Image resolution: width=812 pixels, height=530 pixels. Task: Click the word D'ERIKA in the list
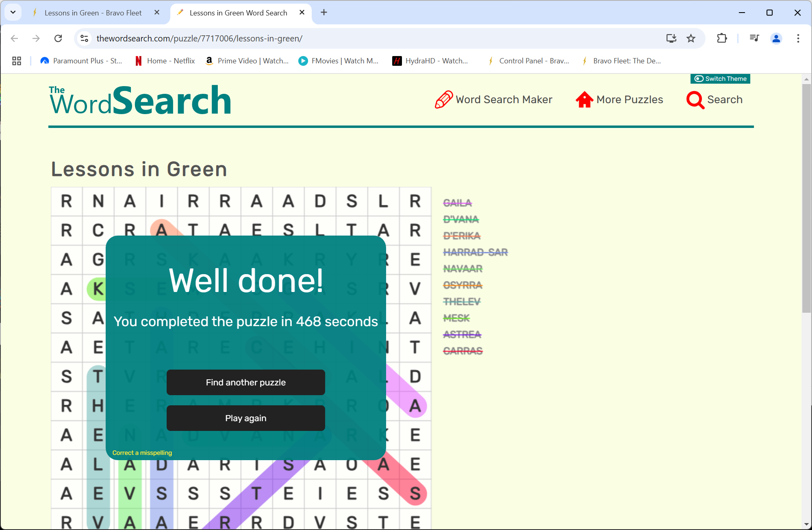point(462,236)
